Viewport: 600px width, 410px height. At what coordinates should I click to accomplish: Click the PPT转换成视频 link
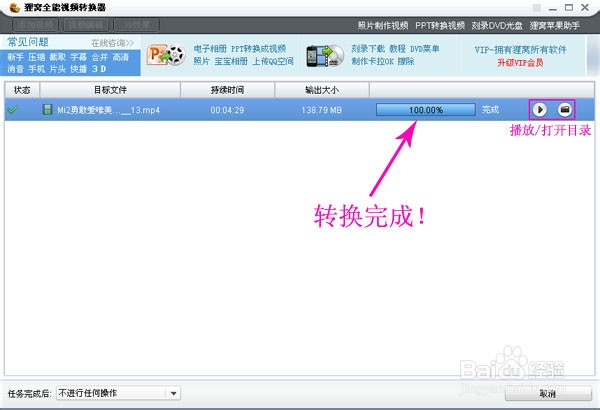tap(258, 49)
